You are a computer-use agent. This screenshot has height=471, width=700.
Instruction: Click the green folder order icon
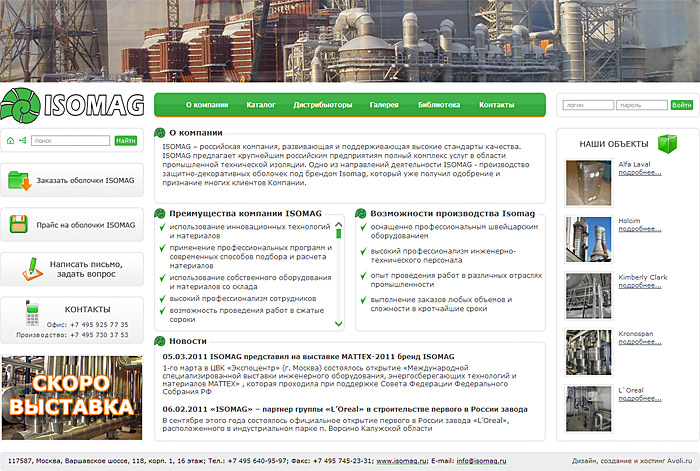[x=19, y=181]
